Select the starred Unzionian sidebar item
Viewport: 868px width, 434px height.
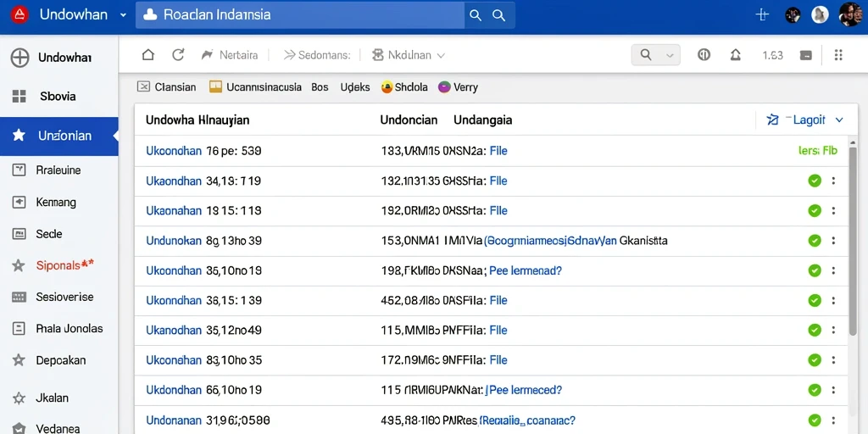(58, 136)
